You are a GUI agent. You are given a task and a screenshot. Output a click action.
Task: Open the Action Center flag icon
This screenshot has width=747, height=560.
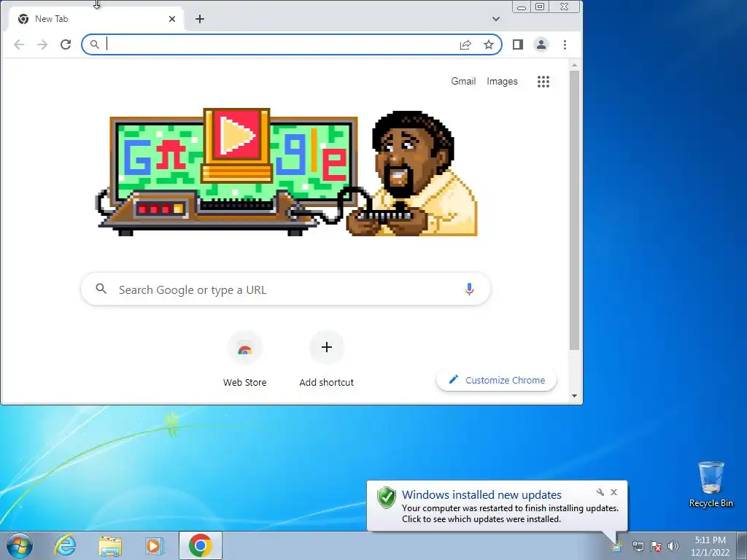tap(656, 546)
